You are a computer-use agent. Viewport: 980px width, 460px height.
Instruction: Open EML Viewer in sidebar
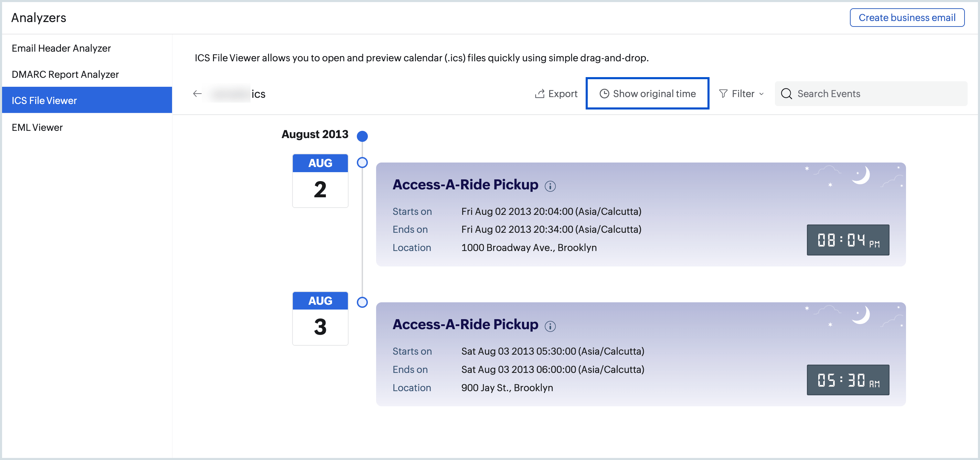pyautogui.click(x=37, y=127)
